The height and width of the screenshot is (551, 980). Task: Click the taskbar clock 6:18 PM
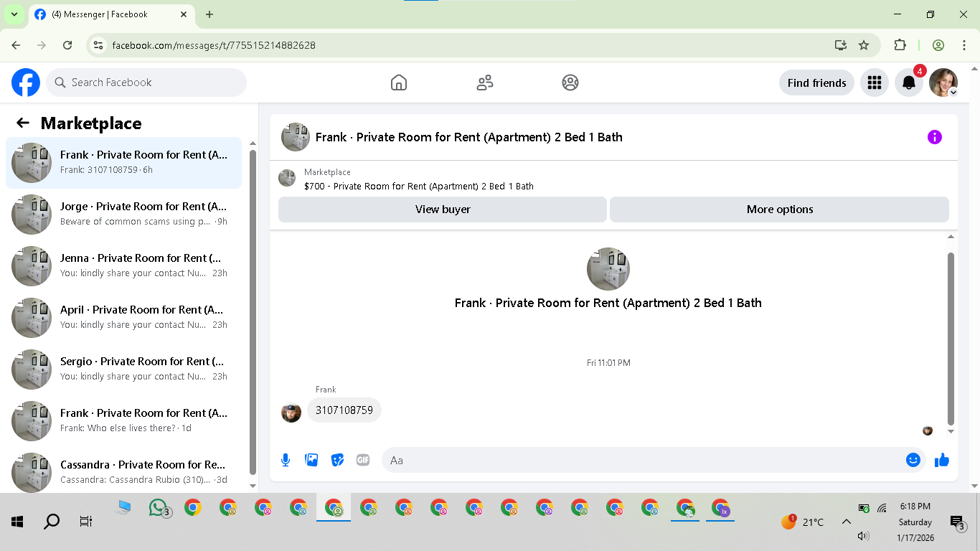pos(915,507)
